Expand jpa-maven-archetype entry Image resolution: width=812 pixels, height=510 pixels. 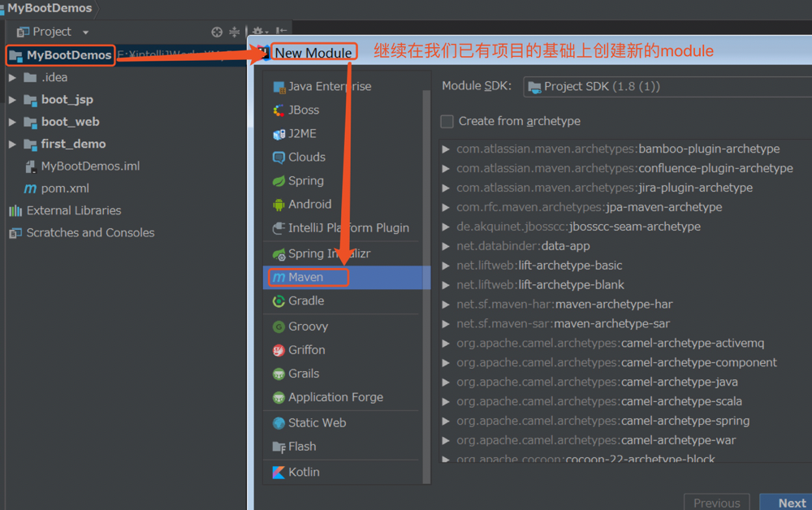(x=445, y=208)
